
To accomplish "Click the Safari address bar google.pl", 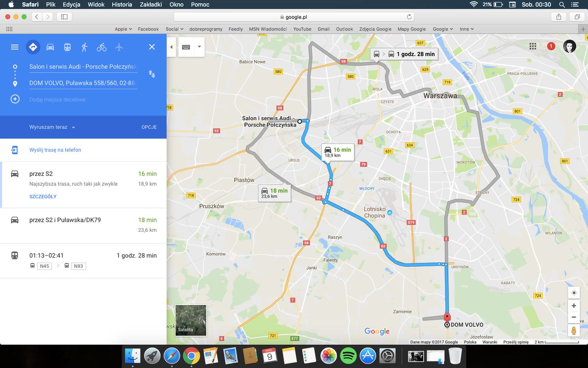I will (294, 17).
